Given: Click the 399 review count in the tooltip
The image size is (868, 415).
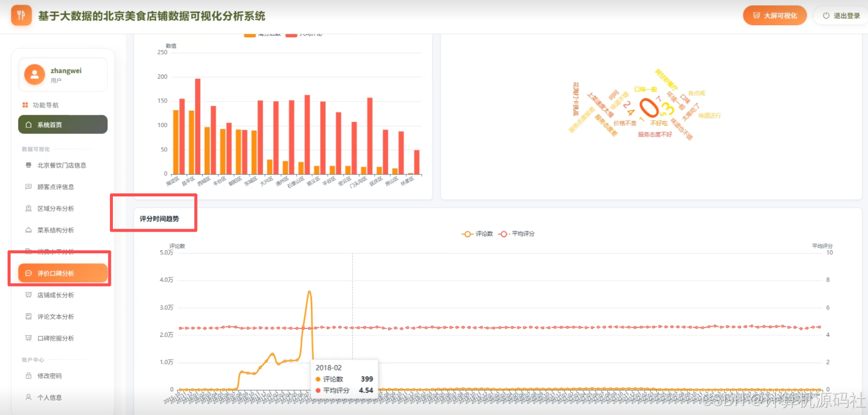Looking at the screenshot, I should click(367, 379).
